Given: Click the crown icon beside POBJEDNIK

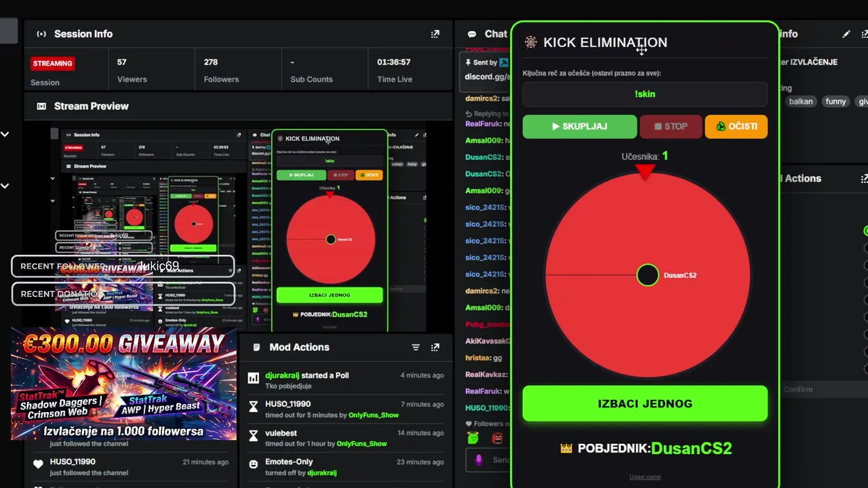Looking at the screenshot, I should (x=567, y=448).
